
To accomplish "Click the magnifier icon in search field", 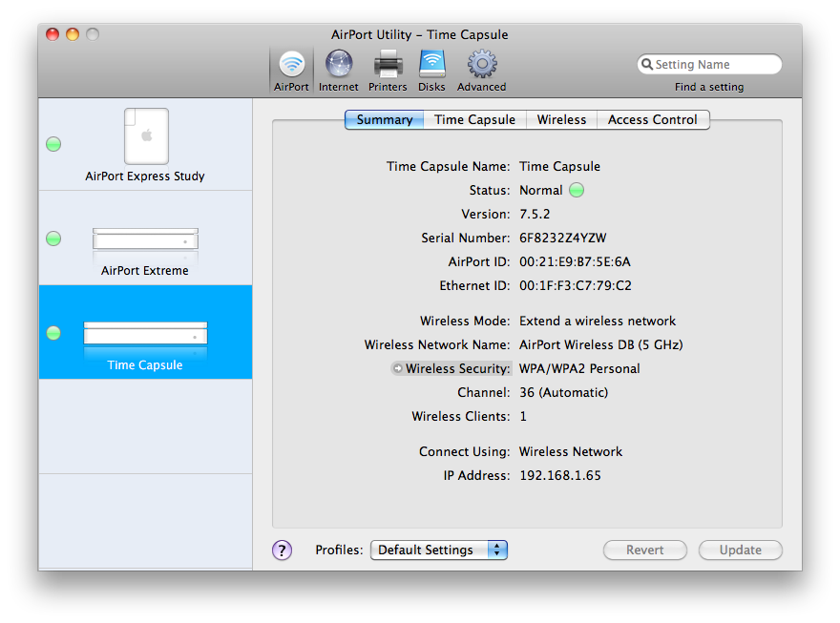I will (647, 64).
